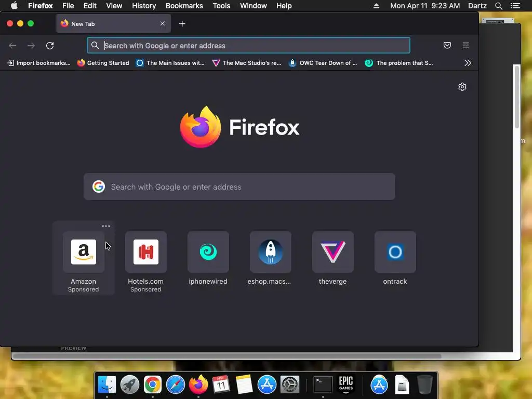
Task: Open the File menu
Action: (x=68, y=6)
